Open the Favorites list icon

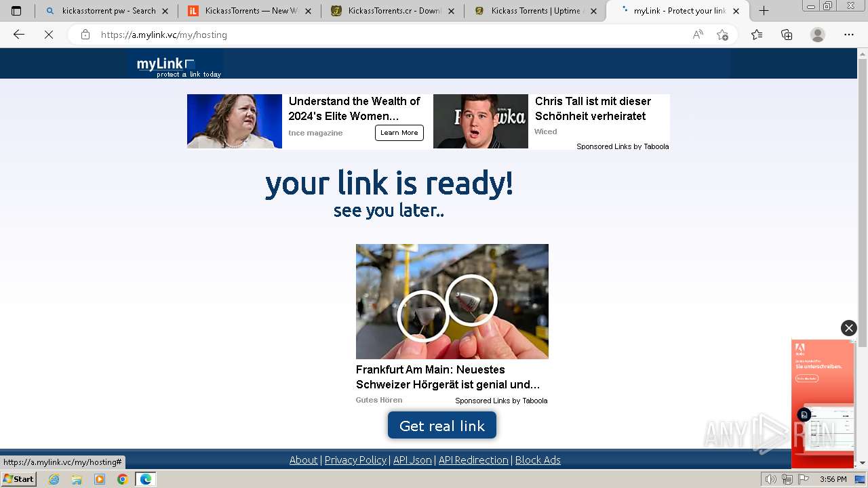(x=757, y=35)
